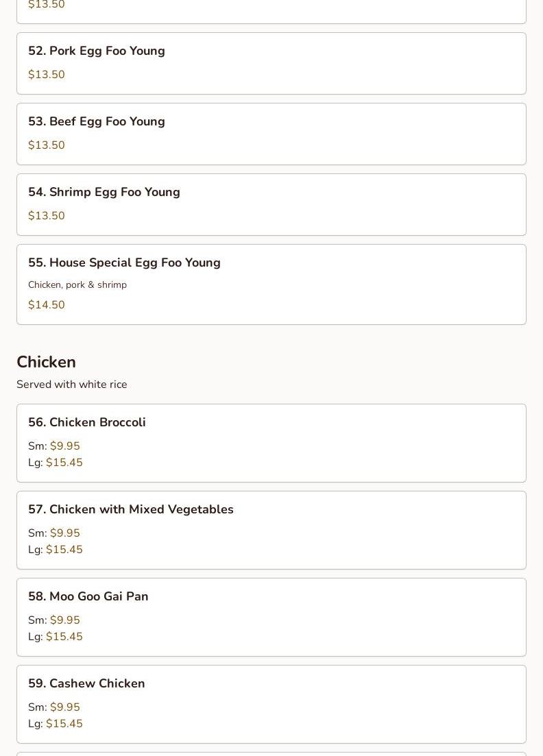
Task: Open Chicken with Mixed Vegetables card
Action: tap(271, 530)
